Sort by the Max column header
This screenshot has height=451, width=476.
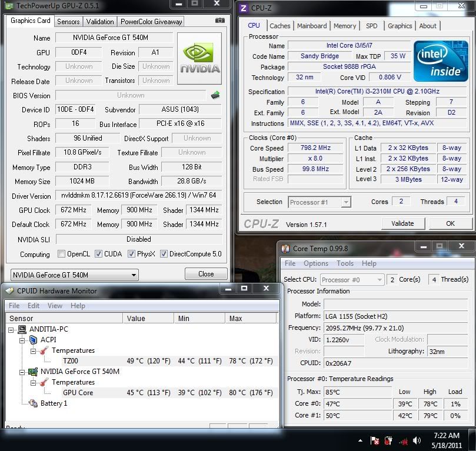[251, 319]
